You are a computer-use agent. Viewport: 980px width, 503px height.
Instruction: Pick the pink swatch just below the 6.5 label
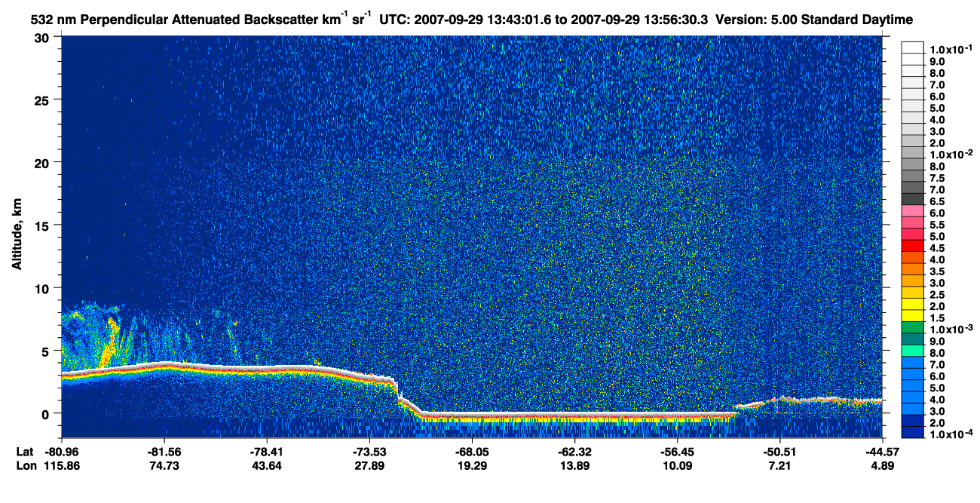(912, 210)
